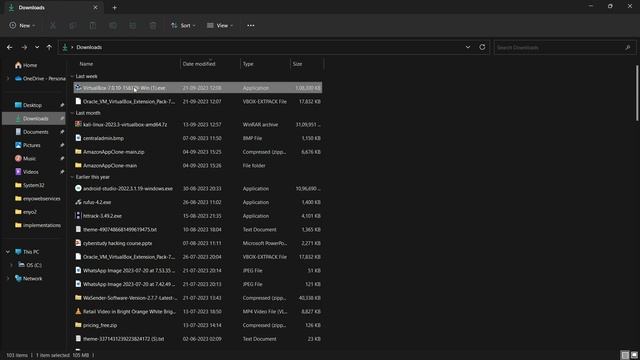The image size is (640, 360).
Task: Open the New dropdown menu
Action: click(22, 26)
